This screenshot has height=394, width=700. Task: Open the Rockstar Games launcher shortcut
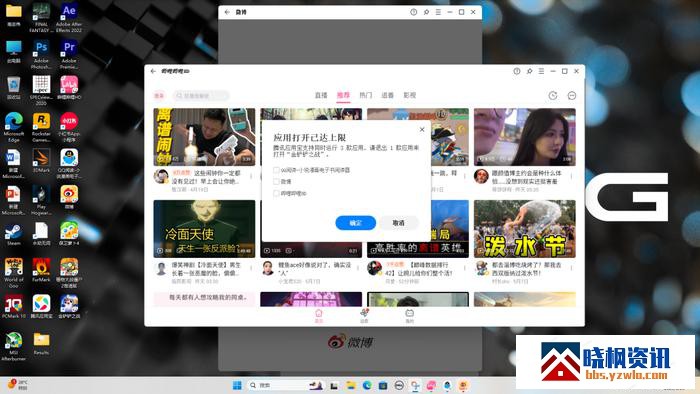click(41, 127)
